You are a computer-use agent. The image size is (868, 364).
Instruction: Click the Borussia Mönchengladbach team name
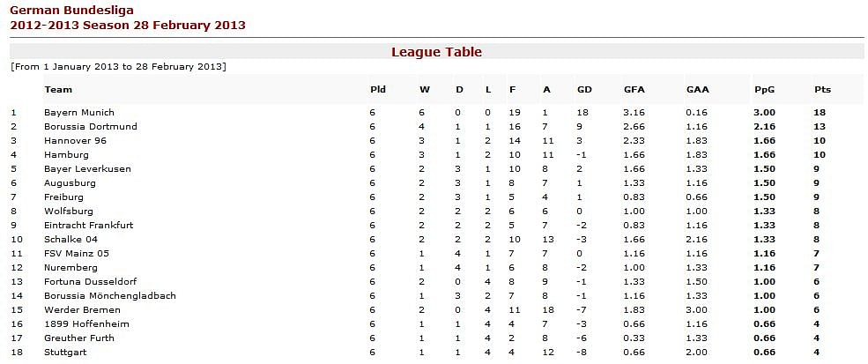click(110, 296)
